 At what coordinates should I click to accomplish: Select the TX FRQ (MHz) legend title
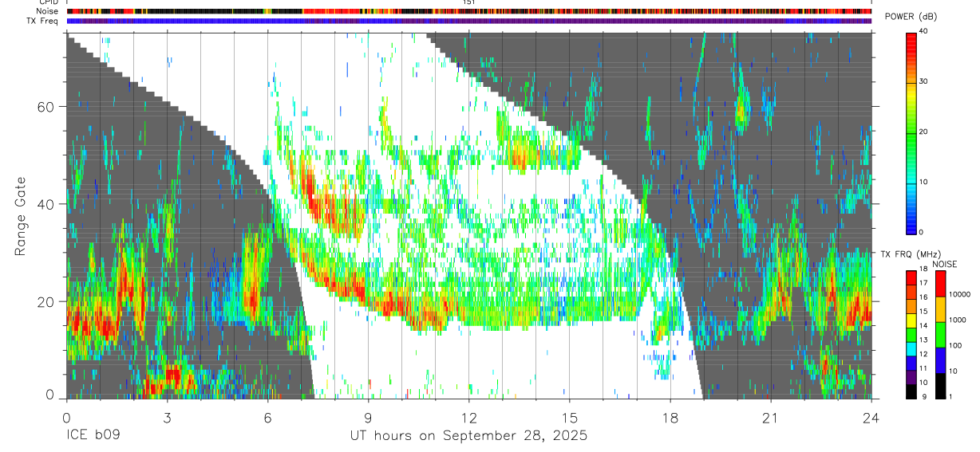(909, 254)
